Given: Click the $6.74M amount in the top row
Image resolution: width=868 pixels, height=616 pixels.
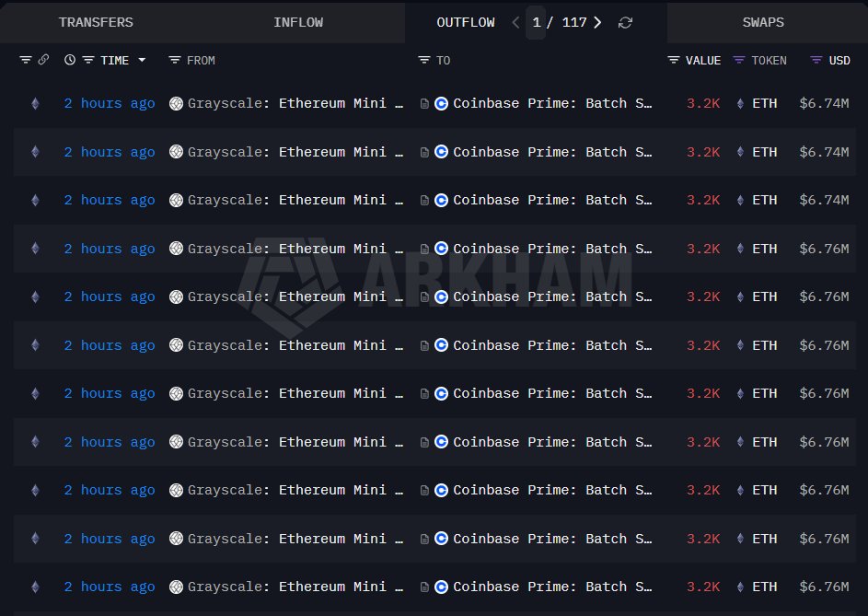Looking at the screenshot, I should 824,104.
